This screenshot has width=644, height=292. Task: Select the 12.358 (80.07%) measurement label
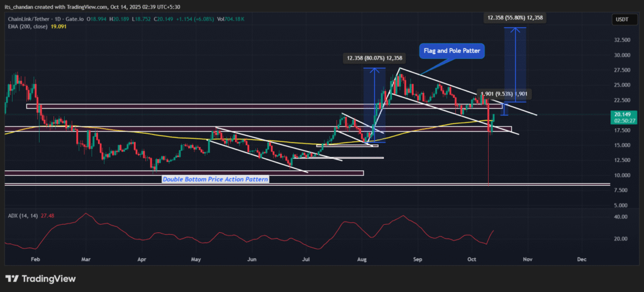coord(374,58)
